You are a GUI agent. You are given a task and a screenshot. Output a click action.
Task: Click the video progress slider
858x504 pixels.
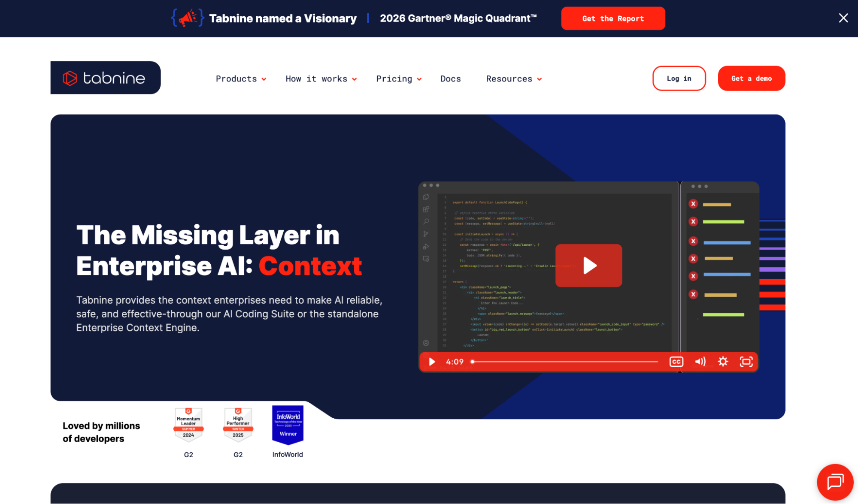click(x=565, y=362)
